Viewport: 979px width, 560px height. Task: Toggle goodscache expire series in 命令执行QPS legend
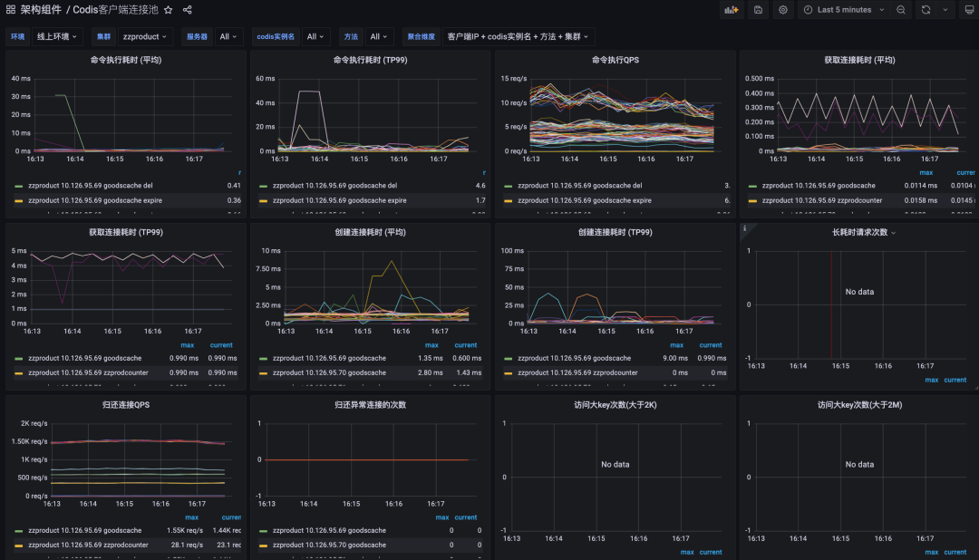pyautogui.click(x=585, y=200)
